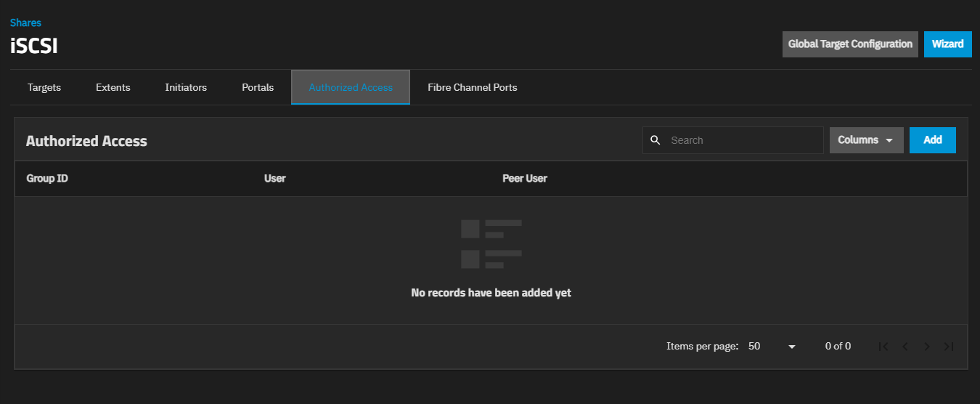The width and height of the screenshot is (980, 404).
Task: Launch the iSCSI Wizard
Action: tap(947, 44)
